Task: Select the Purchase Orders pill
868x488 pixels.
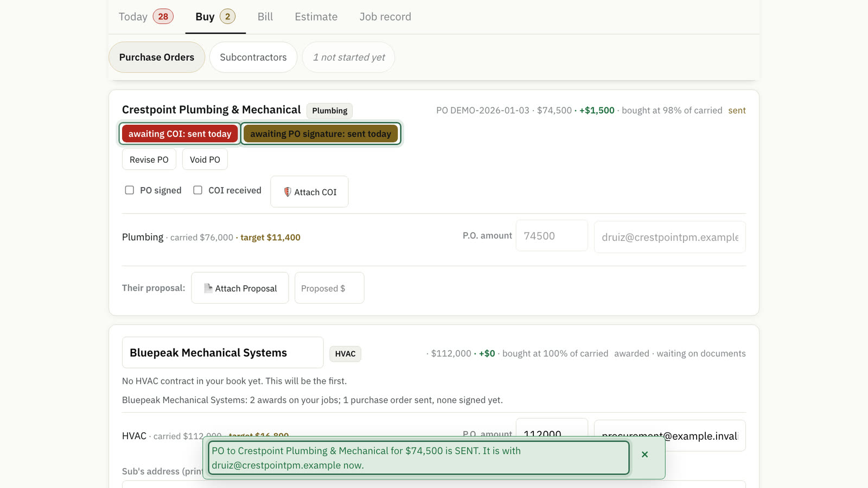Action: pyautogui.click(x=157, y=57)
